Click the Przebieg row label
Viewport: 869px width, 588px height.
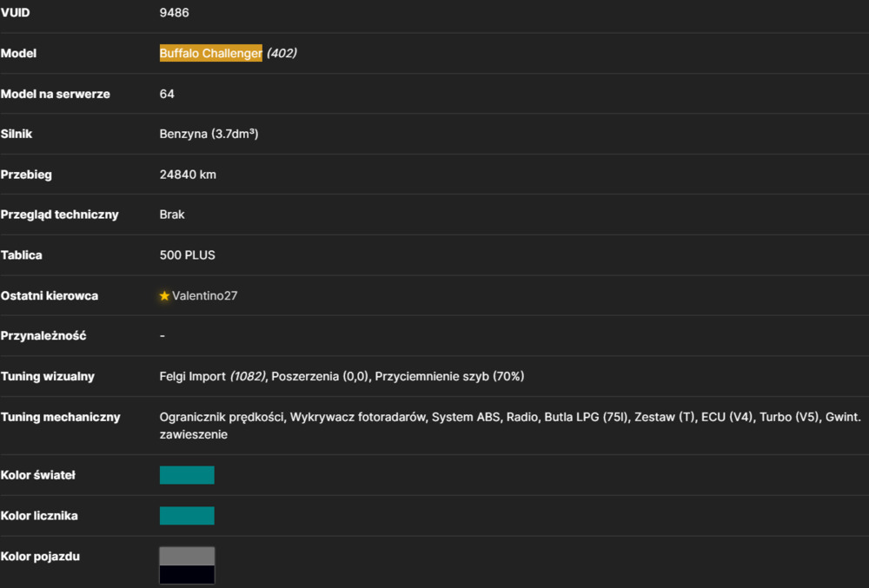[26, 175]
